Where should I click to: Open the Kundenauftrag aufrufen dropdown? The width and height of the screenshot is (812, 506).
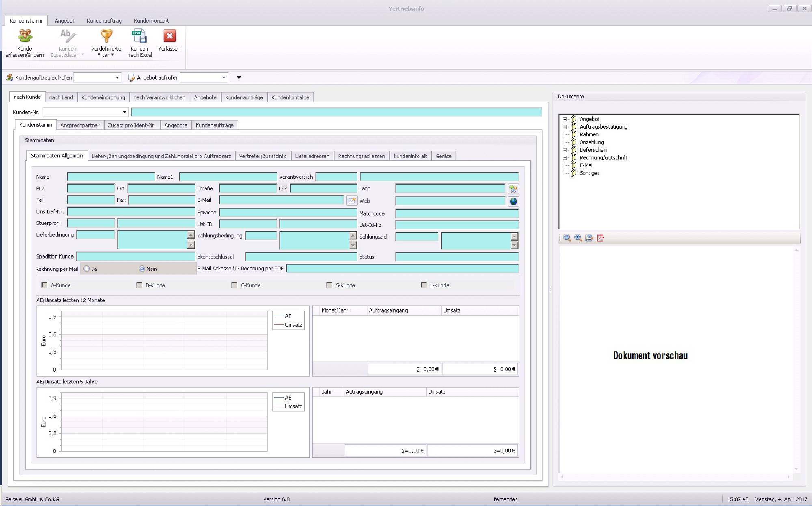pos(117,78)
